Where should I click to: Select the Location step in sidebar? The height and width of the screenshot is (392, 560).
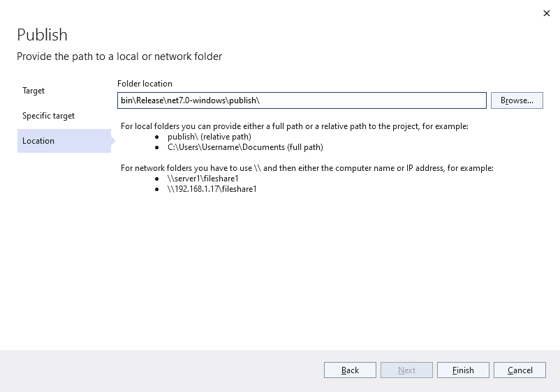(x=38, y=141)
